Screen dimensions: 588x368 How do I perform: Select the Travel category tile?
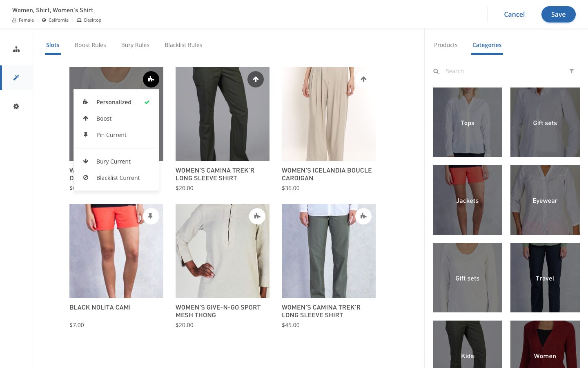point(545,278)
